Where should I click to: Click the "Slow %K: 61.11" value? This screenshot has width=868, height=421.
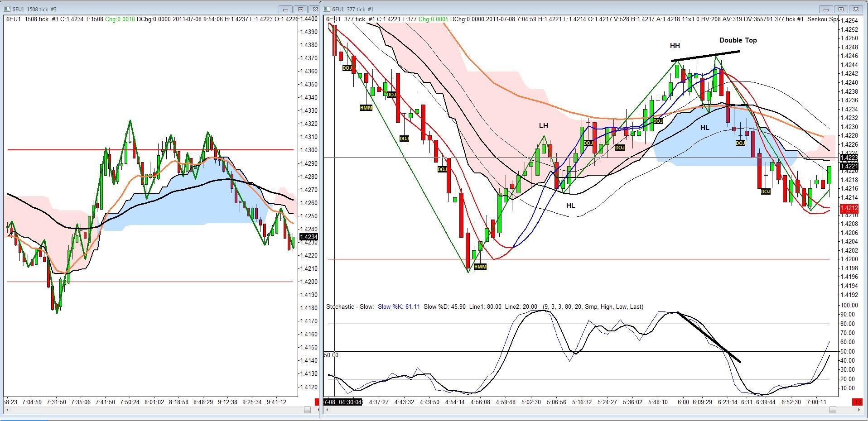399,307
